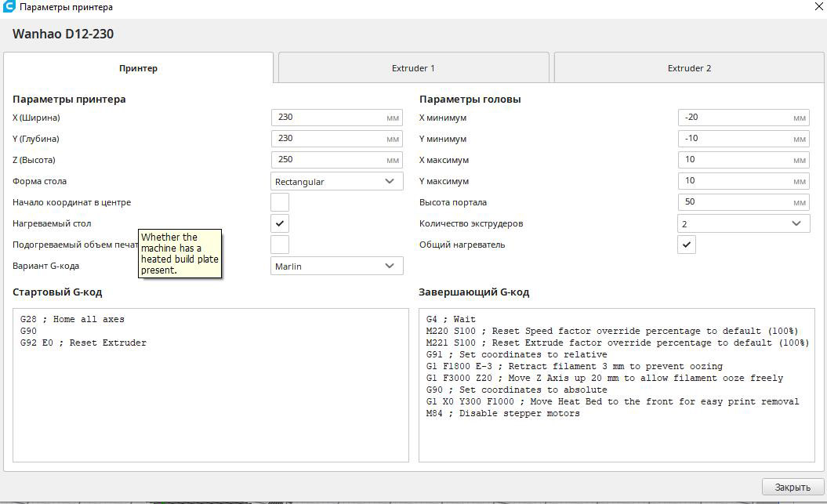Open the 'Форма стола' Rectangular dropdown
The image size is (827, 504).
pos(336,181)
